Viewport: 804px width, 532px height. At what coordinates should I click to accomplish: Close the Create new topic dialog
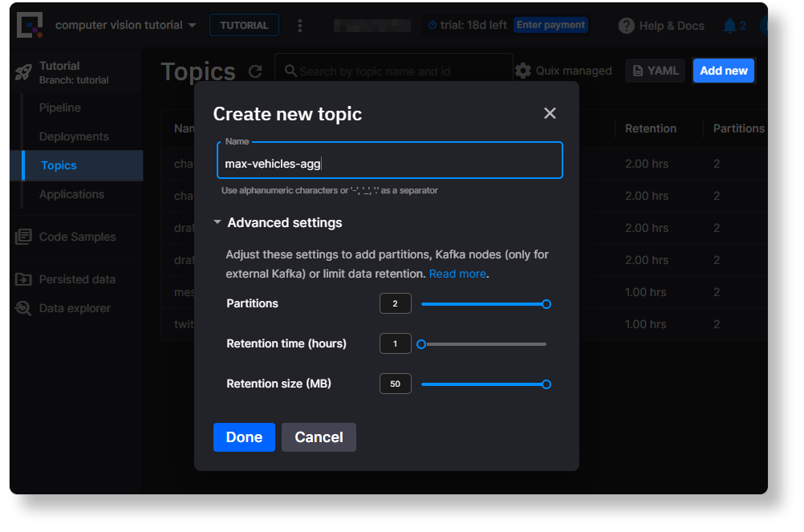click(550, 113)
